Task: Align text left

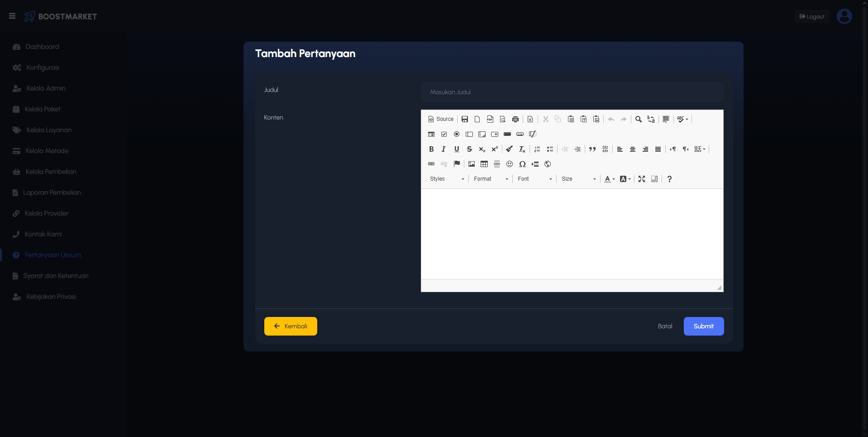Action: [x=620, y=149]
